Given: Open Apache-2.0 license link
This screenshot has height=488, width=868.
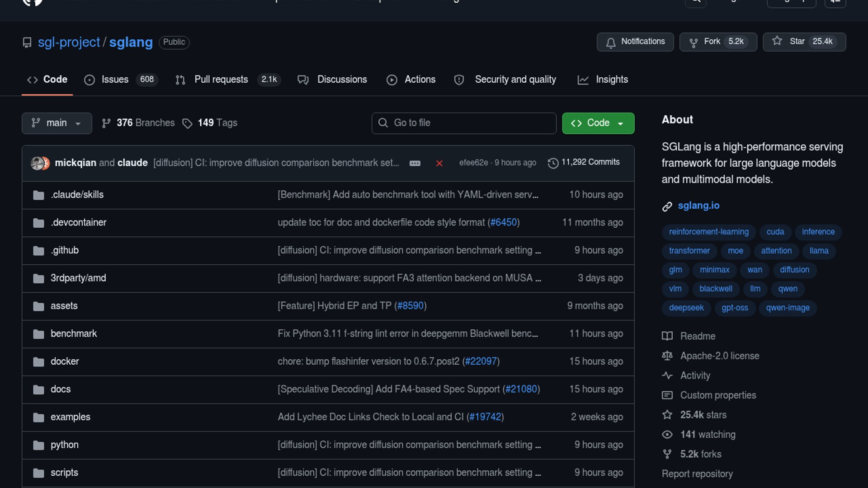Looking at the screenshot, I should pyautogui.click(x=719, y=356).
